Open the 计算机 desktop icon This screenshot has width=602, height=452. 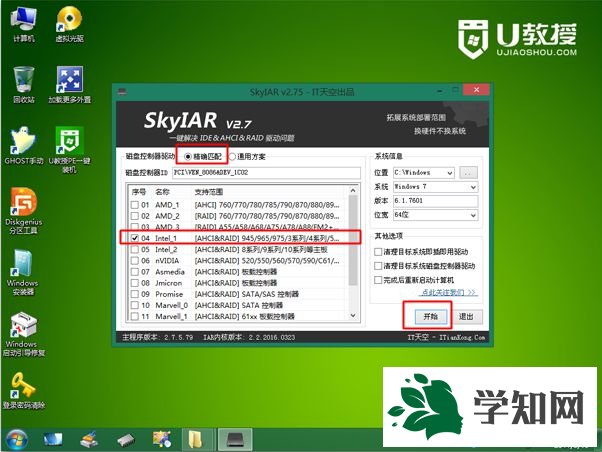[24, 24]
